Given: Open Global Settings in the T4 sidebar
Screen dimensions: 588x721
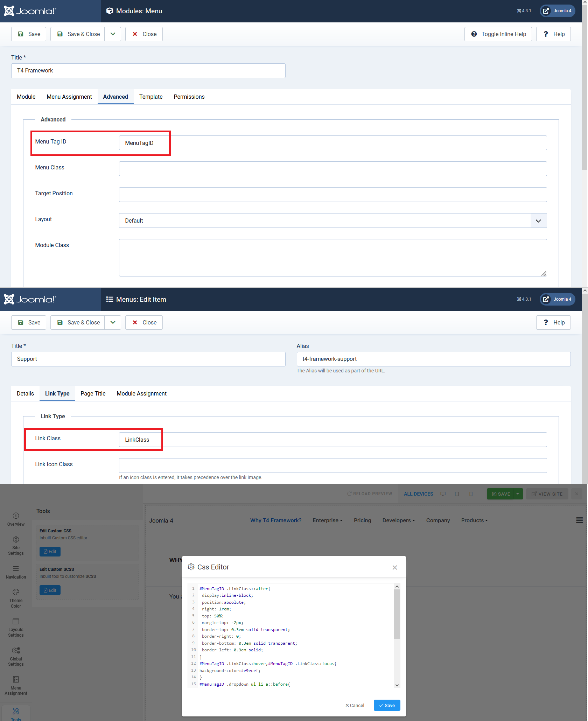Looking at the screenshot, I should 16,657.
